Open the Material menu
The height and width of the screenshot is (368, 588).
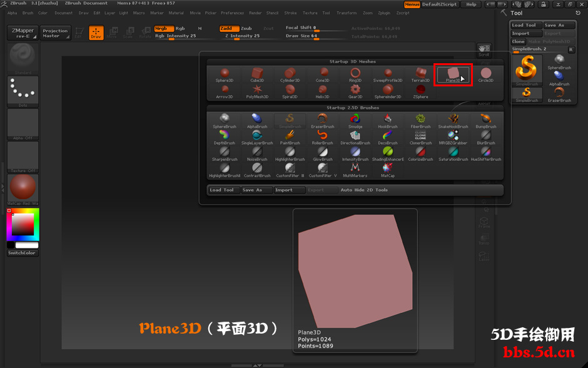click(176, 13)
